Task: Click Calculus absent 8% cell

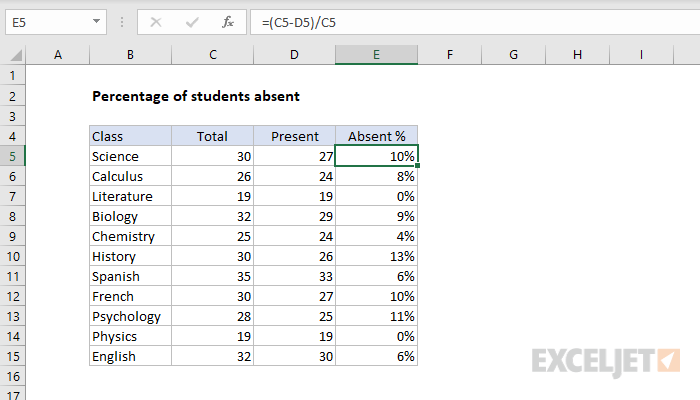Action: click(x=376, y=176)
